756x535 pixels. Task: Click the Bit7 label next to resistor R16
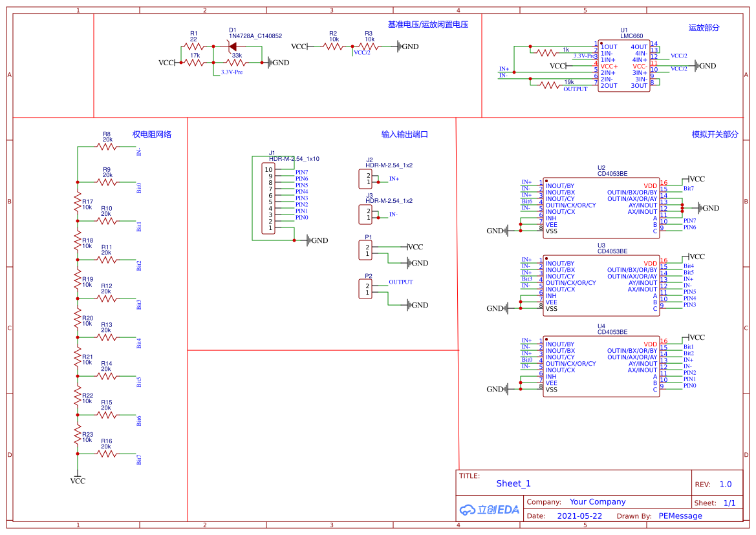coord(139,459)
